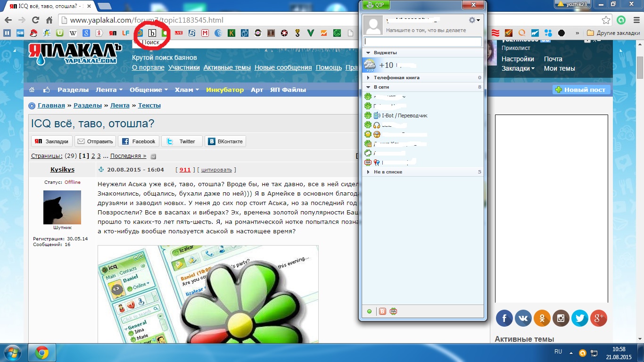Expand the Телефонная книга group in QIP
This screenshot has height=362, width=644.
[x=368, y=77]
